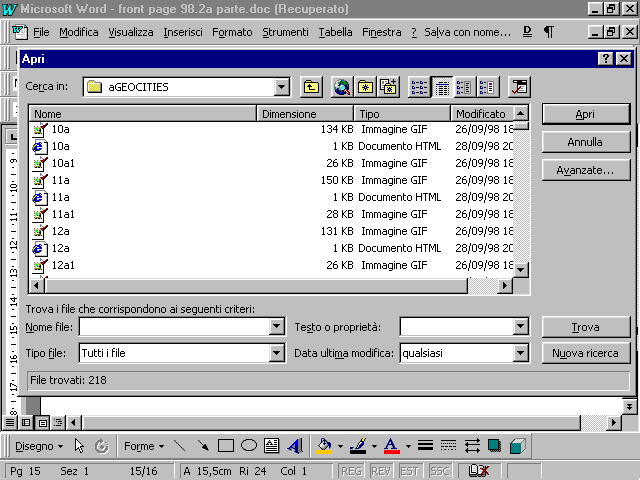
Task: Click spelling status book icon in status bar
Action: (478, 471)
